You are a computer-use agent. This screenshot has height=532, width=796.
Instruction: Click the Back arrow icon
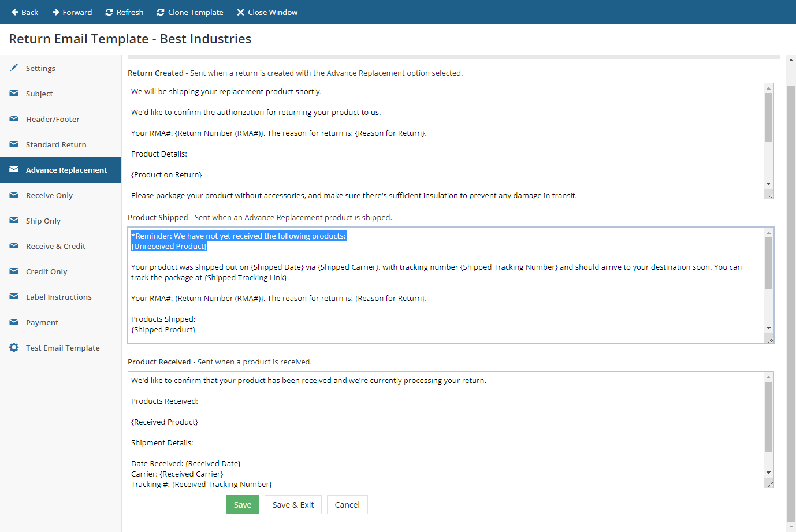pos(15,12)
